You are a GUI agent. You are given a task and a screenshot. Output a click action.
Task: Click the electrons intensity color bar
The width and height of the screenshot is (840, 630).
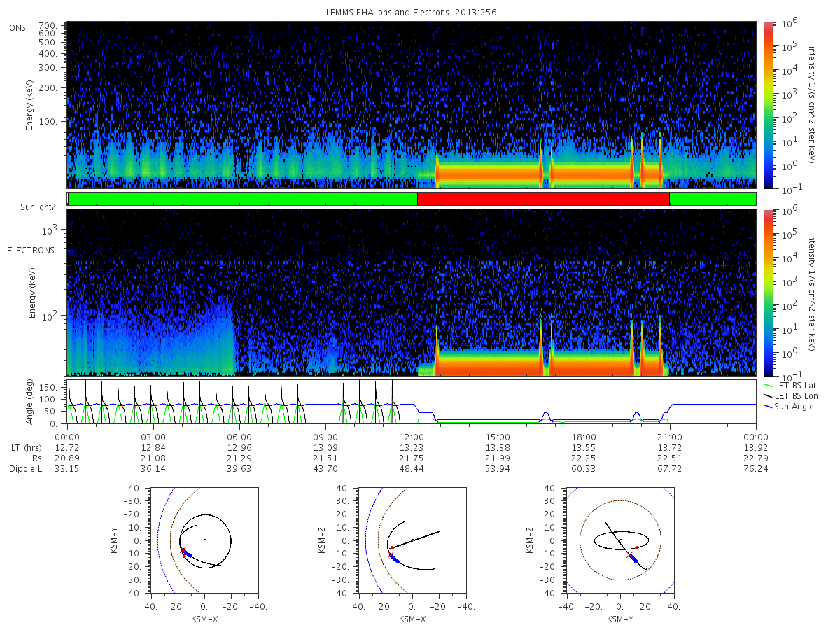coord(769,293)
